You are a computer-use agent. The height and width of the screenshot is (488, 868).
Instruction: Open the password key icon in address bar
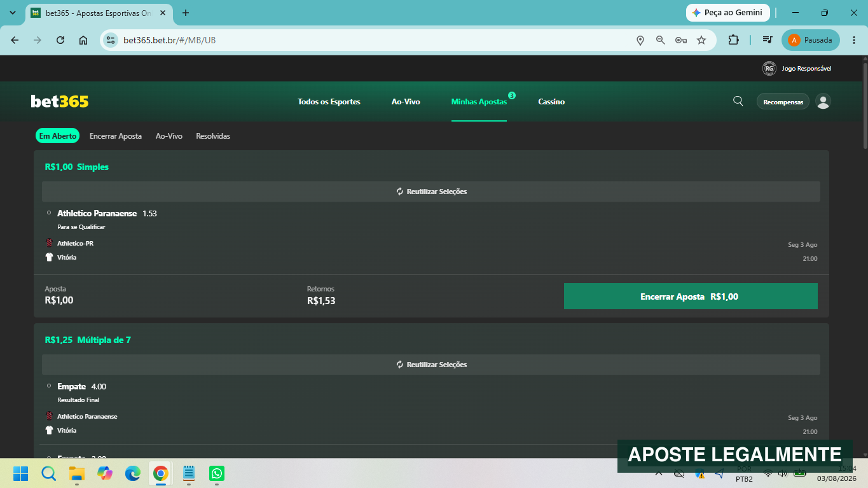coord(681,40)
